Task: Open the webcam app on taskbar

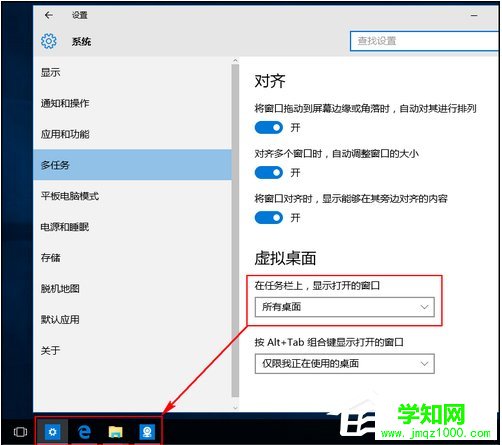Action: point(147,432)
